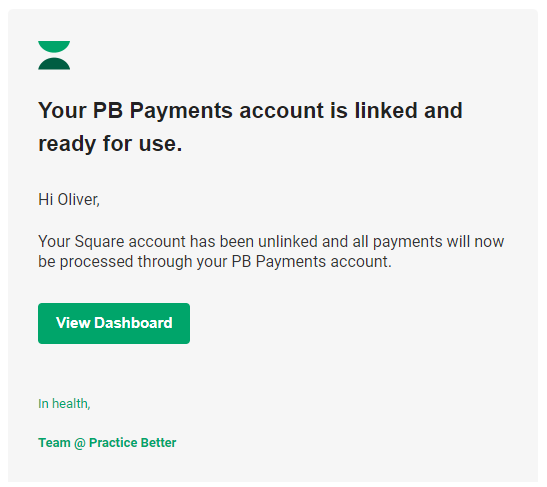Click the dark green bottom half of logo
Image resolution: width=547 pixels, height=487 pixels.
click(x=54, y=64)
